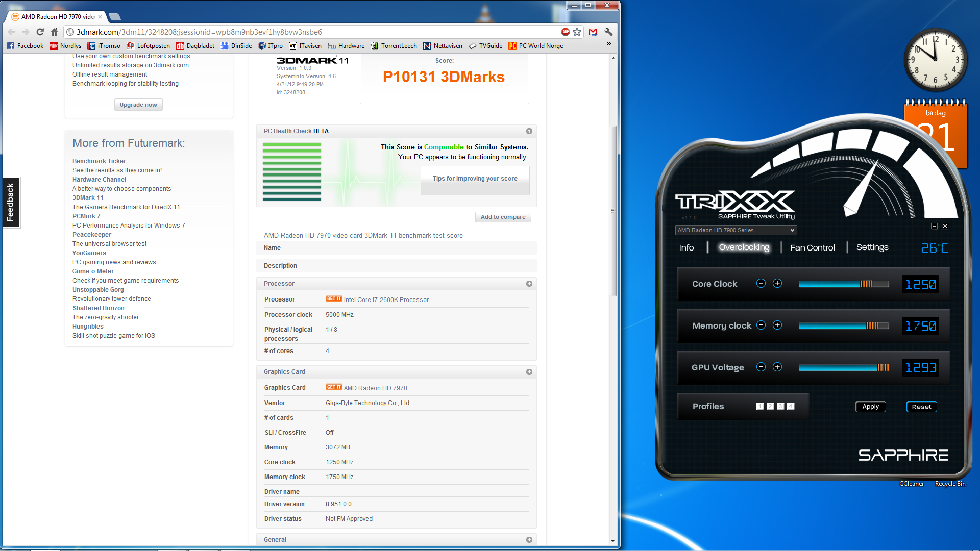The width and height of the screenshot is (980, 551).
Task: Click the Core Clock slider bar
Action: tap(844, 284)
